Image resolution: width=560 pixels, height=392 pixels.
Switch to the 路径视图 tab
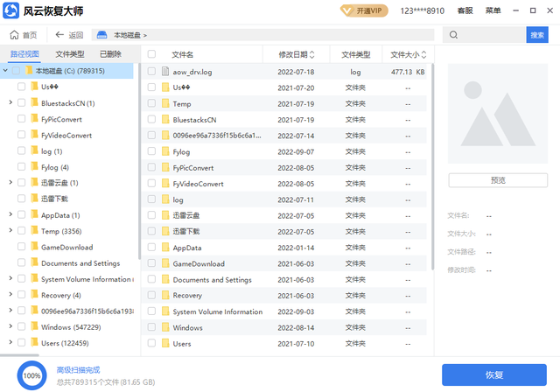coord(24,54)
